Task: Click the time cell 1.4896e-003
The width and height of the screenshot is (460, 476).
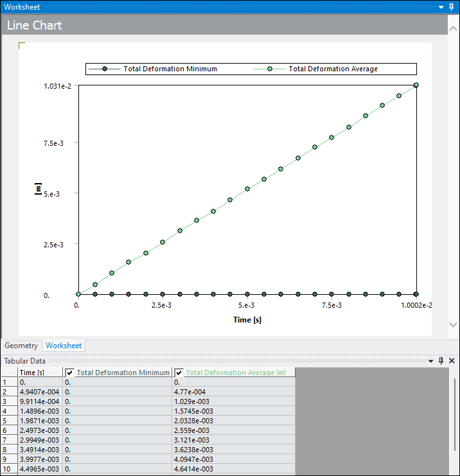Action: click(40, 411)
